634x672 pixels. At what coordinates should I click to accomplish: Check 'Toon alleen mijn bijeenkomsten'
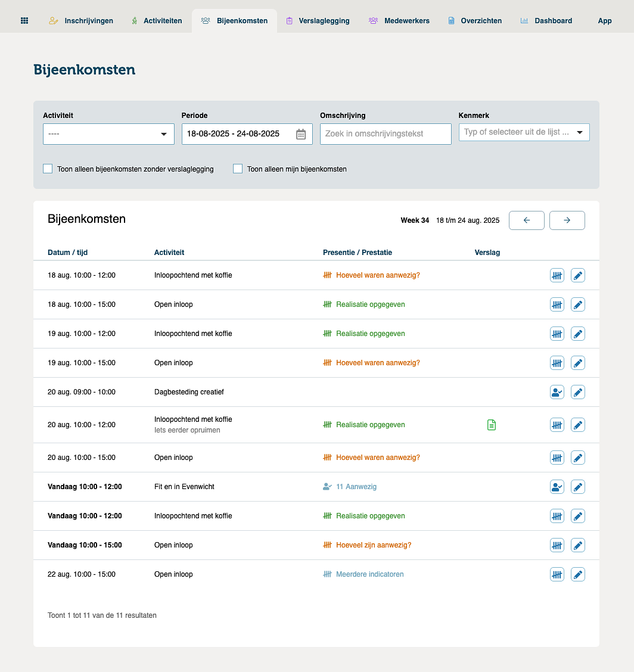pyautogui.click(x=238, y=169)
